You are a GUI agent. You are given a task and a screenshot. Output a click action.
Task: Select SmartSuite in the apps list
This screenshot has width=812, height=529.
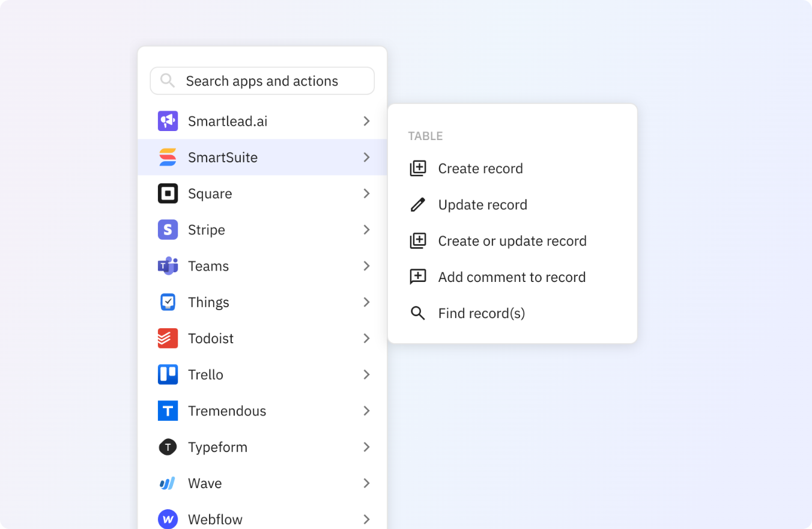(262, 157)
